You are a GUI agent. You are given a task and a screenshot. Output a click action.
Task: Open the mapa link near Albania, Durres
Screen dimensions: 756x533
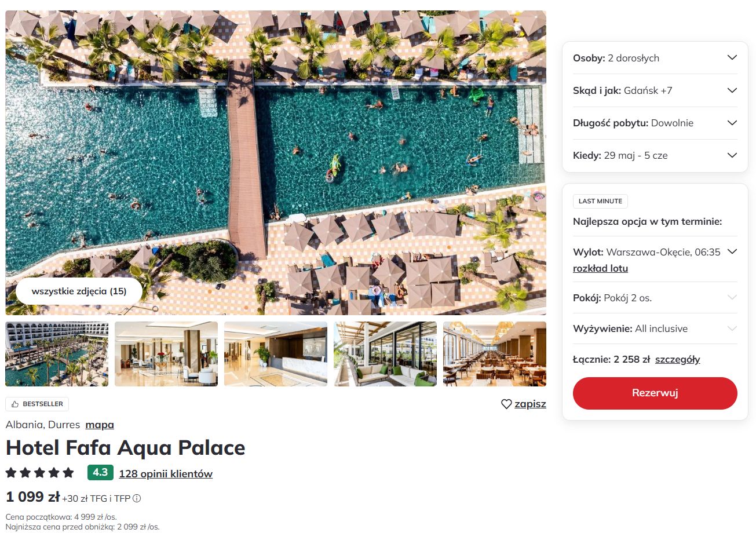[x=100, y=425]
